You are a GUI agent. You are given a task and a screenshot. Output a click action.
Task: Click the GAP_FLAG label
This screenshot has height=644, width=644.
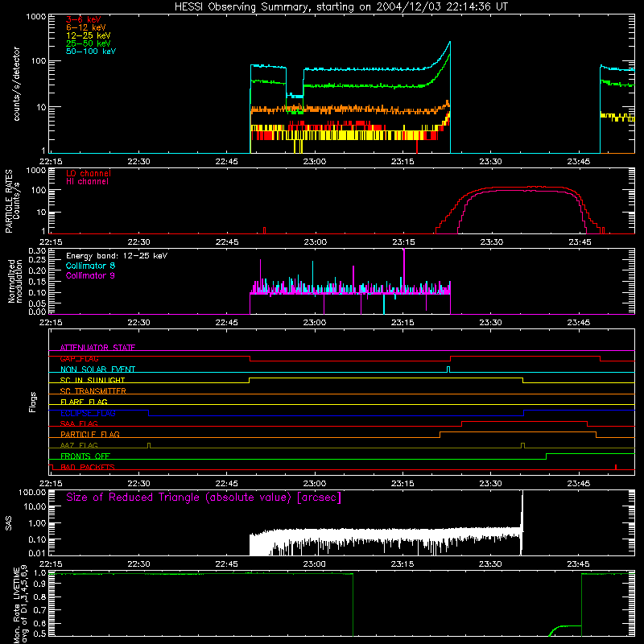click(x=79, y=358)
